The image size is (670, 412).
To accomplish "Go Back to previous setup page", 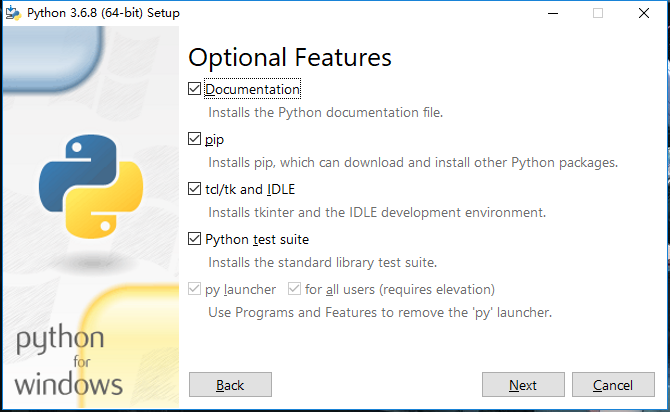I will click(x=230, y=385).
